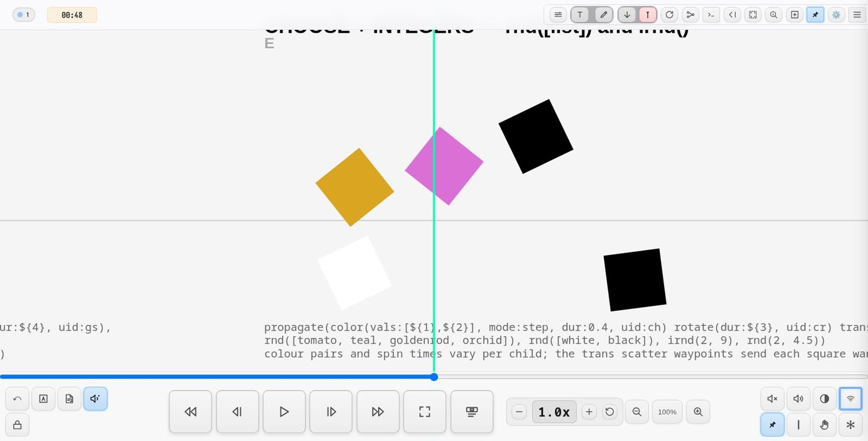Click the 100% zoom level button
Screen dimensions: 868x441
(667, 412)
